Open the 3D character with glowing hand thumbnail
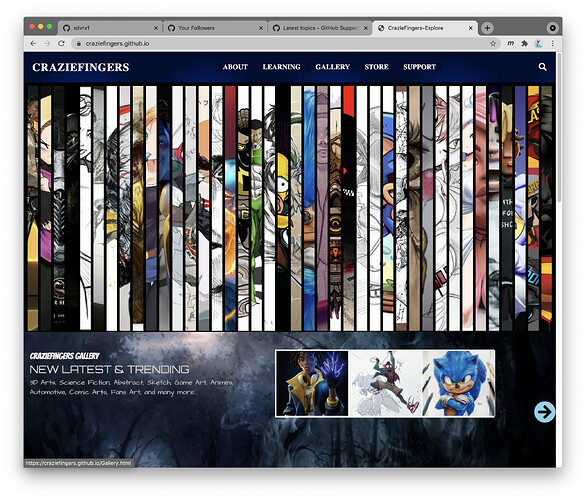 312,383
